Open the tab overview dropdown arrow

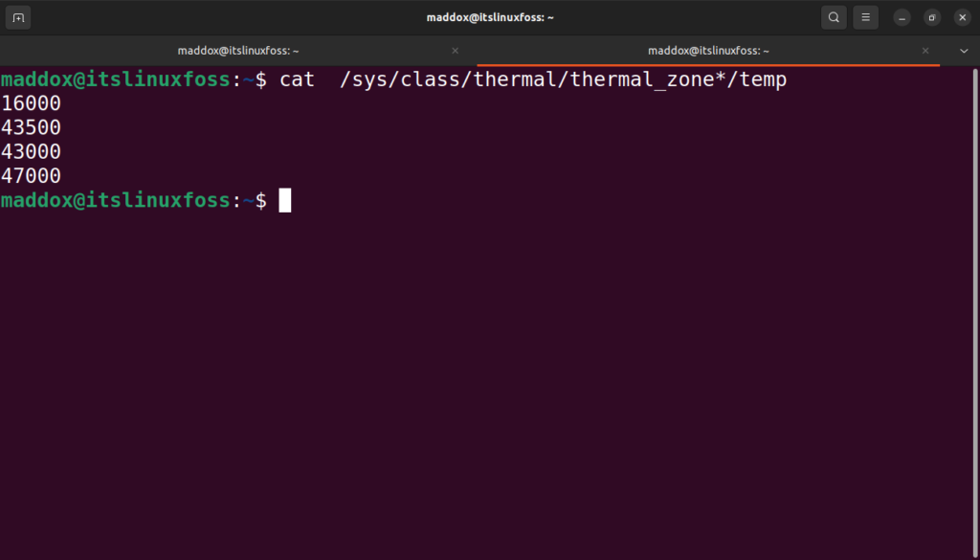tap(964, 50)
